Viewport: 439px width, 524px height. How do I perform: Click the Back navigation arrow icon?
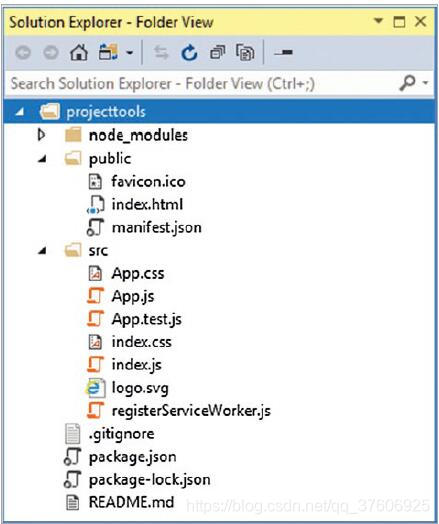click(23, 52)
